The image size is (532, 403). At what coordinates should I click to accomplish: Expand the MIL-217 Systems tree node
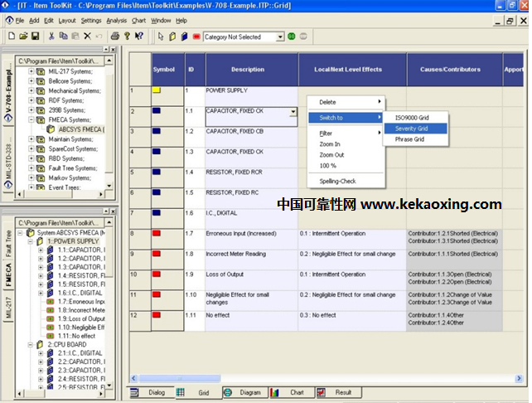(31, 71)
